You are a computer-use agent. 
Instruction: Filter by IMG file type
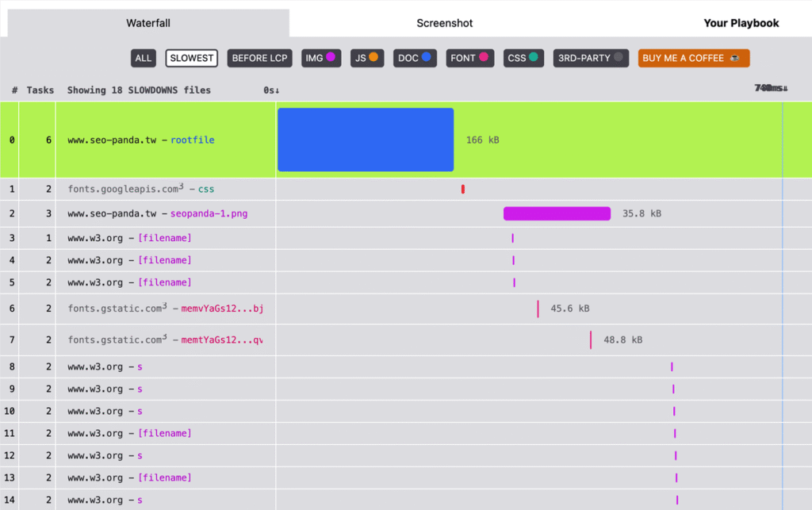pyautogui.click(x=321, y=58)
